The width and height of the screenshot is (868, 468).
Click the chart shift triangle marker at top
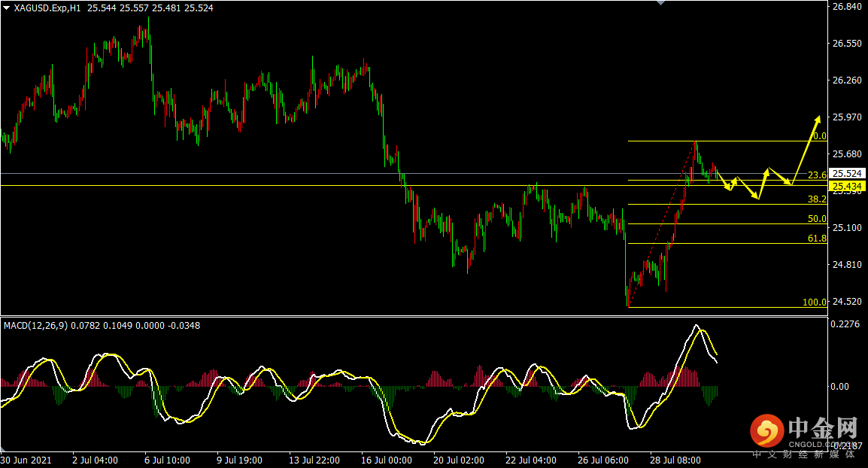click(x=661, y=3)
